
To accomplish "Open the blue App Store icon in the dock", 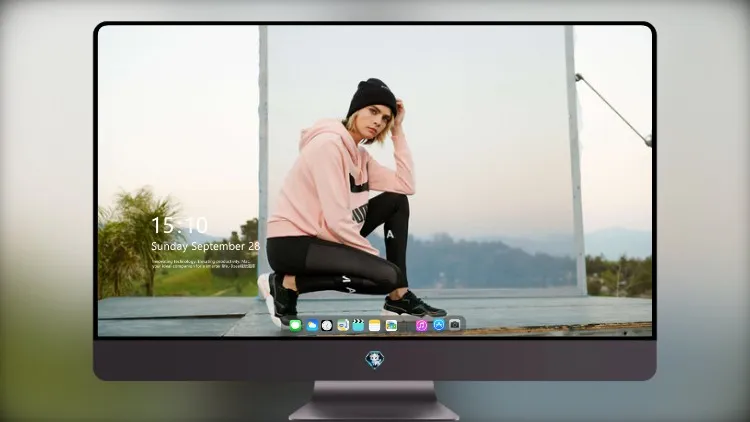I will [x=439, y=325].
